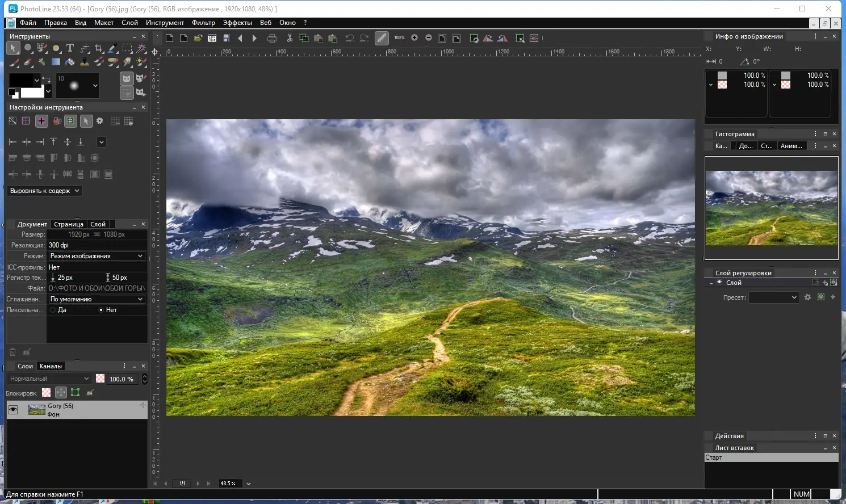Viewport: 846px width, 504px height.
Task: Toggle the purple plus button in tool settings
Action: (41, 121)
